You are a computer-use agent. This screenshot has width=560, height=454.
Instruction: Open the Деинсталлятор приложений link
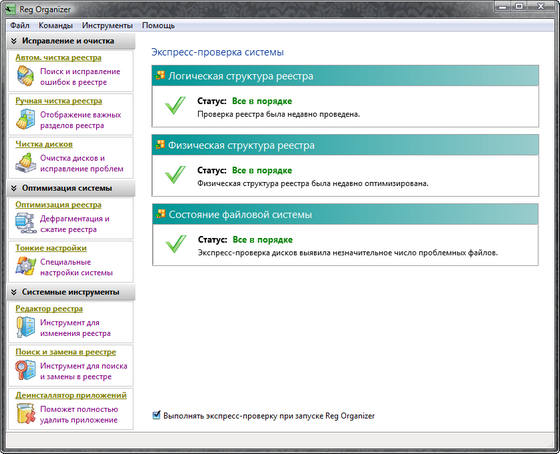(71, 395)
